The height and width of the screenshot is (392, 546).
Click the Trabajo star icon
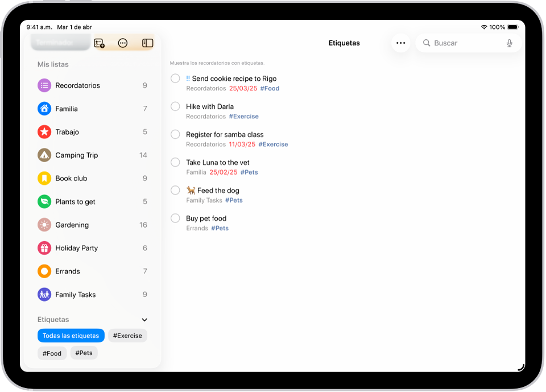click(44, 132)
